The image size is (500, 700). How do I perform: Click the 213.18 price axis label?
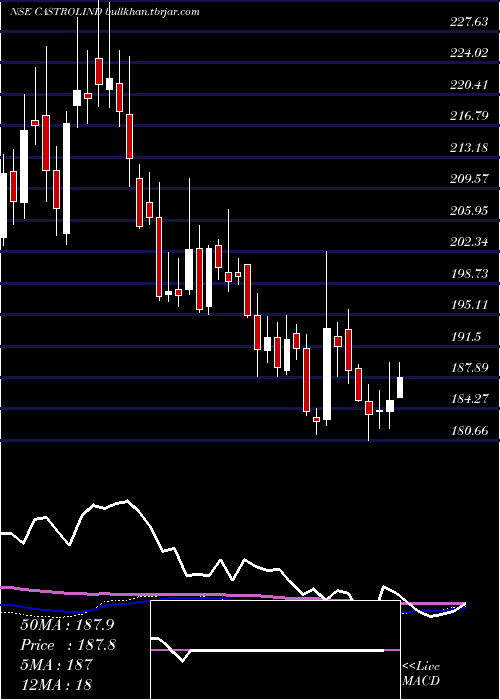pyautogui.click(x=469, y=148)
